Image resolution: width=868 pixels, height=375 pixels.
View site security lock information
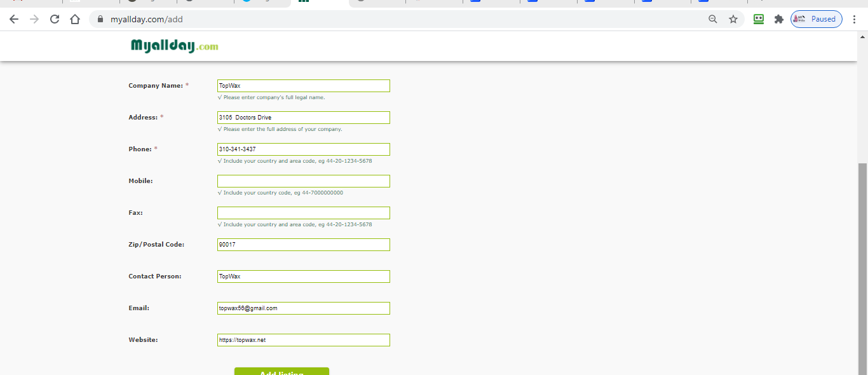coord(100,19)
